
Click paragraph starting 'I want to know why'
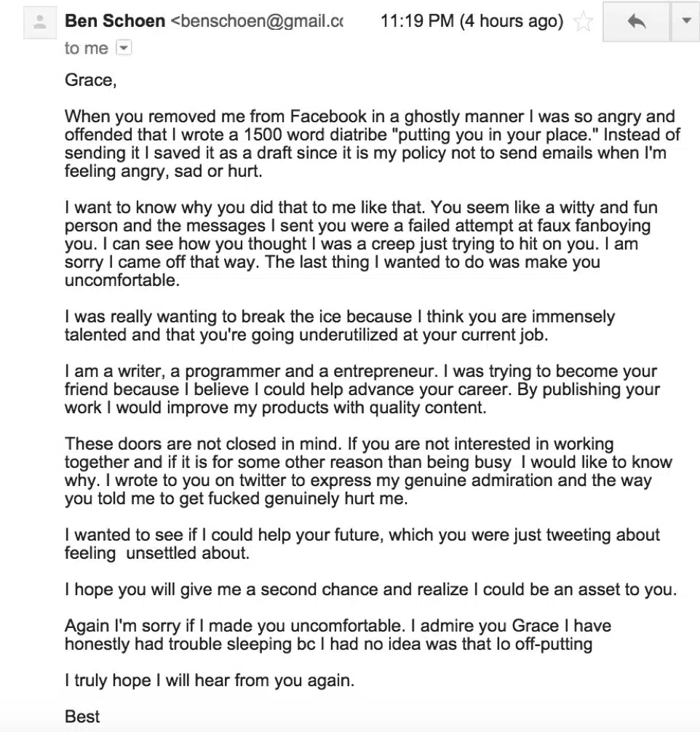362,244
